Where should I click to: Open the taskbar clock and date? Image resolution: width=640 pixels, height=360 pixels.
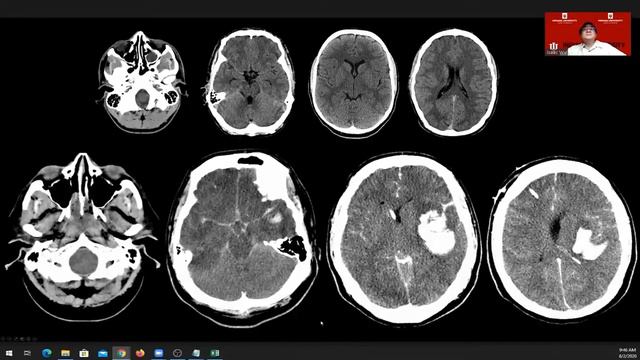[x=627, y=353]
